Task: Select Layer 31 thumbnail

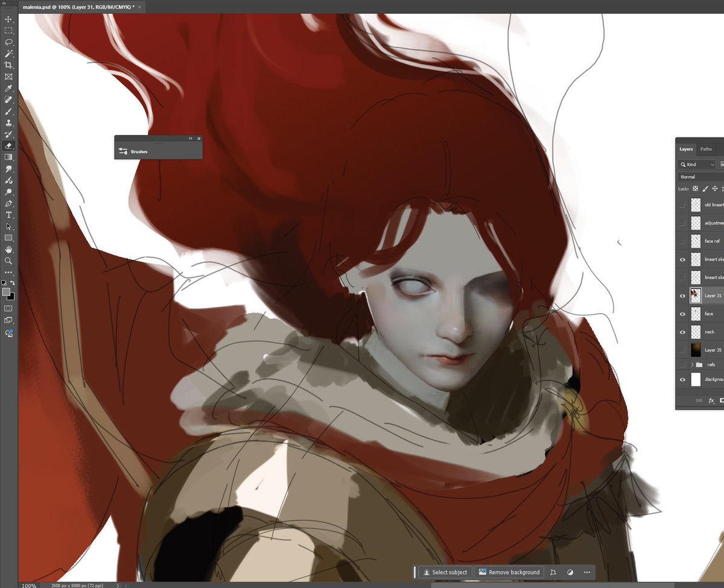Action: coord(696,296)
